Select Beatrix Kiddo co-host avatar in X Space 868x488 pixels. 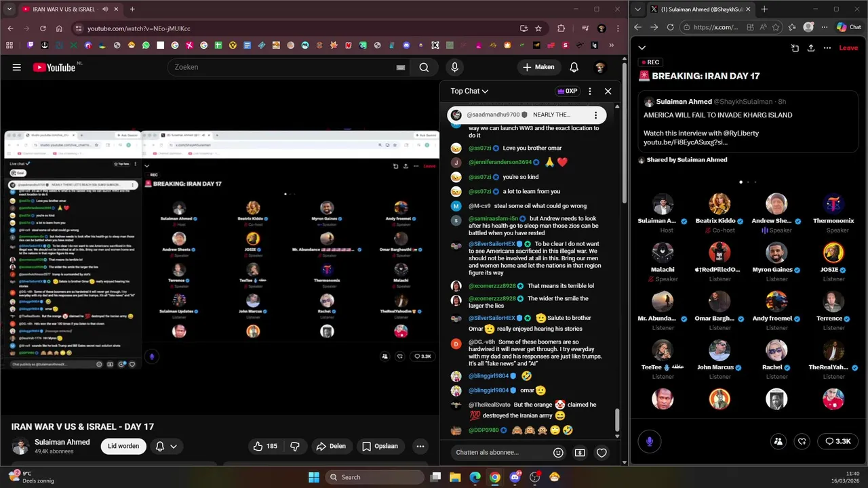point(719,204)
